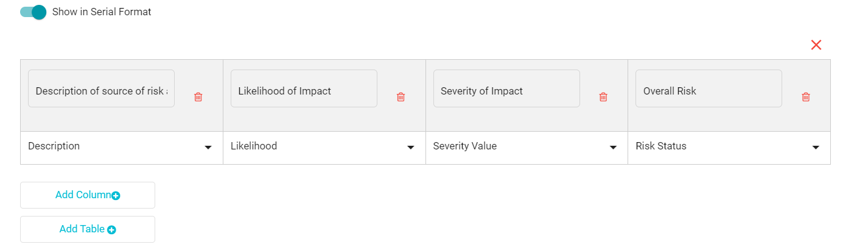Viewport: 868px width, 247px height.
Task: Remove the Severity of Impact column
Action: click(x=603, y=97)
